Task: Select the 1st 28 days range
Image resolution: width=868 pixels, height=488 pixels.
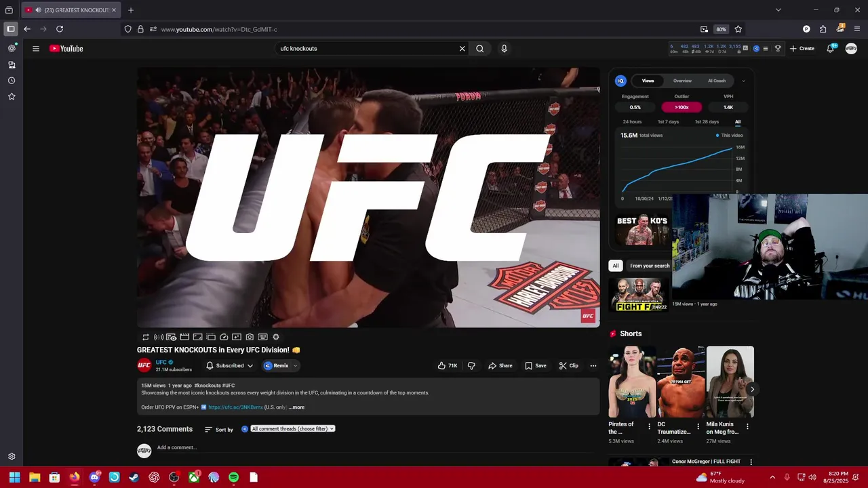Action: 707,122
